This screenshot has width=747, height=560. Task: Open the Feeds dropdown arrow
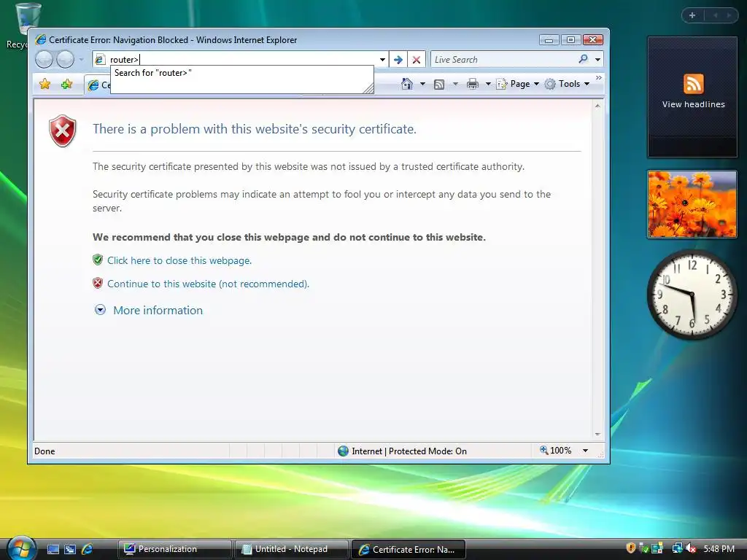455,84
